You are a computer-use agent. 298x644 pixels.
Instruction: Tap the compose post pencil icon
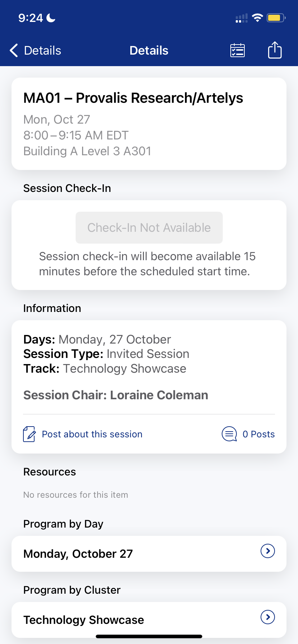tap(29, 434)
